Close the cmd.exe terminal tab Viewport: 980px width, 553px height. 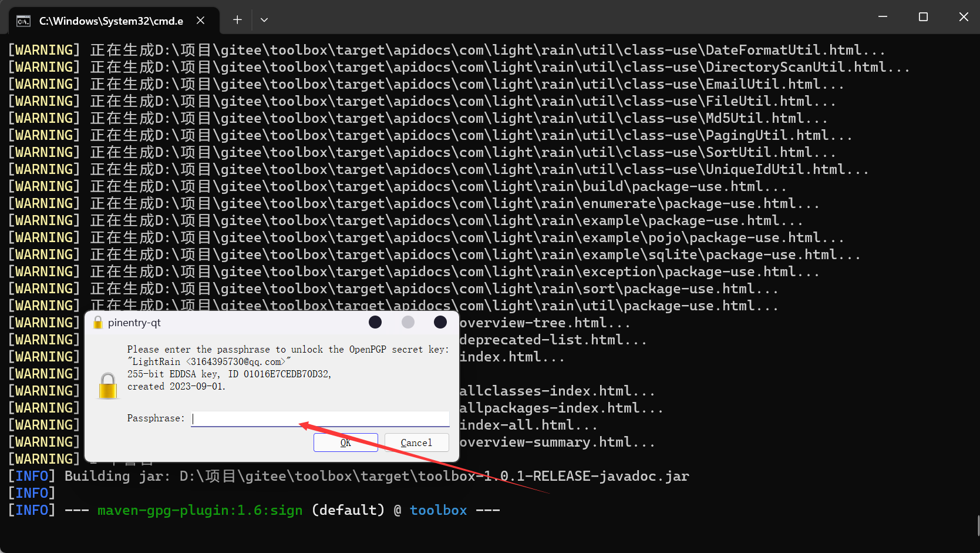click(200, 21)
